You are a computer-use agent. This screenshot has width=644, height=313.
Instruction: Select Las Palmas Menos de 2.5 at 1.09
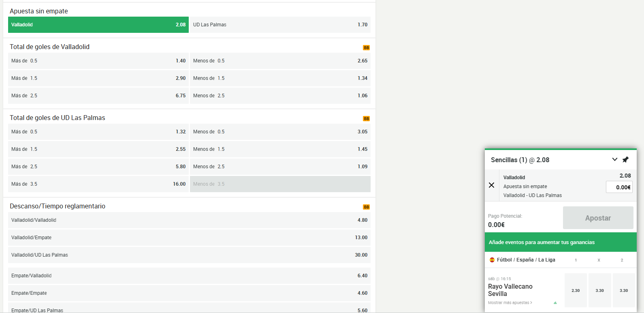(280, 167)
